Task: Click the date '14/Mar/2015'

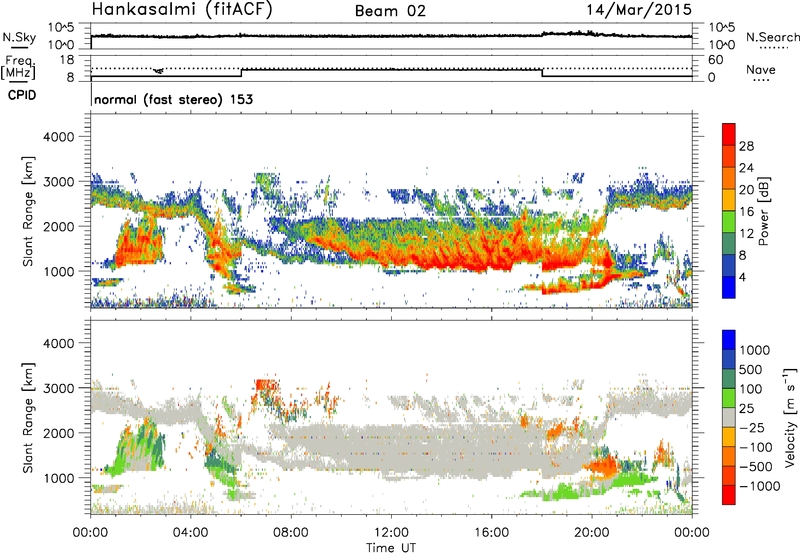Action: (639, 10)
